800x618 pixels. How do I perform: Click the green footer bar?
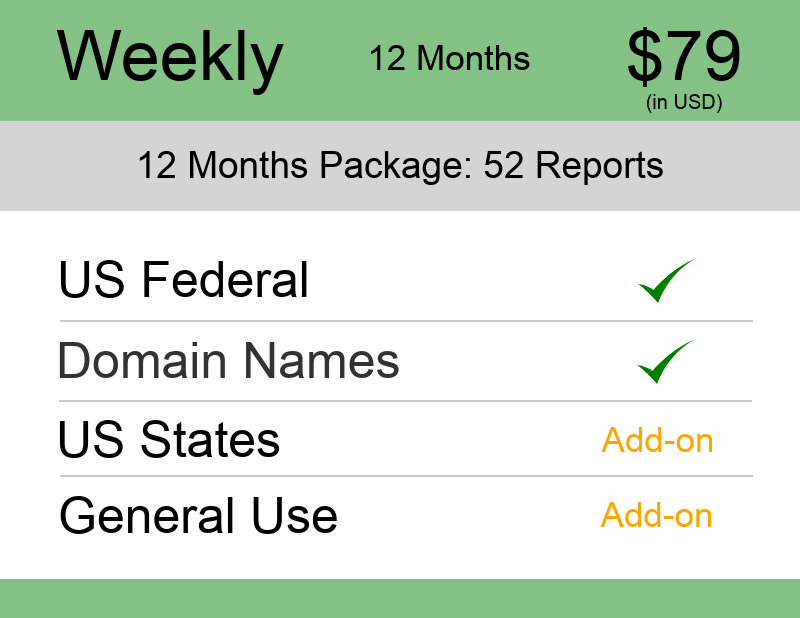tap(400, 597)
